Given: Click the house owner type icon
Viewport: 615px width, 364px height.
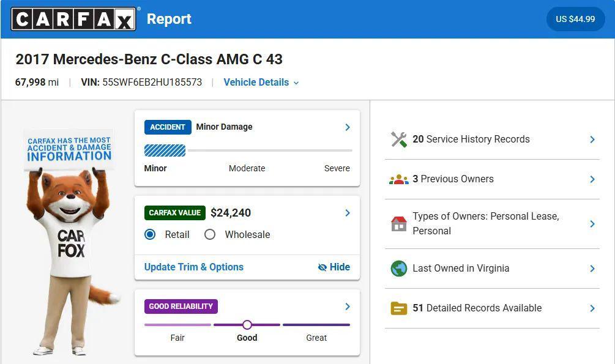Looking at the screenshot, I should (x=399, y=223).
